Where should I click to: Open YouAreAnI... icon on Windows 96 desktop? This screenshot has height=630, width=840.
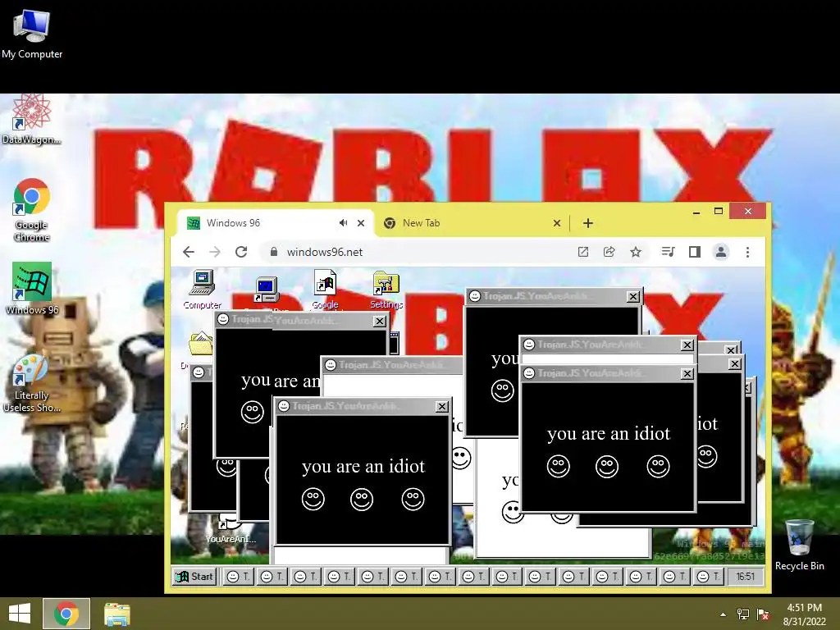click(231, 529)
